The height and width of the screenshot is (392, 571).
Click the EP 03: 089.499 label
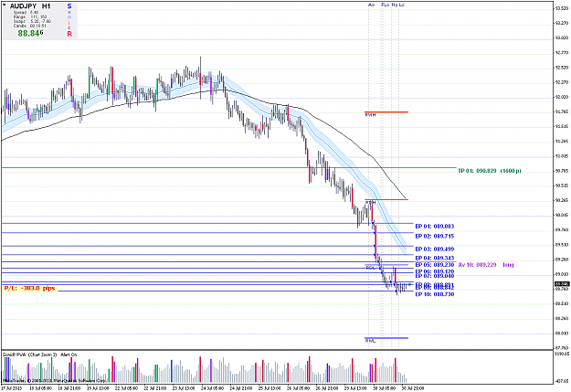[x=435, y=249]
